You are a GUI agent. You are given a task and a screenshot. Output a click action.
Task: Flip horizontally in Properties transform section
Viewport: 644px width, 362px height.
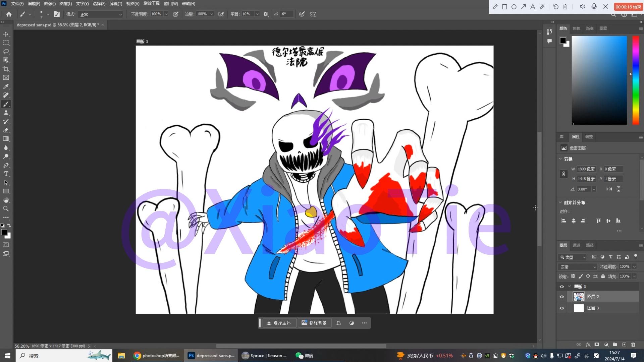tap(609, 189)
